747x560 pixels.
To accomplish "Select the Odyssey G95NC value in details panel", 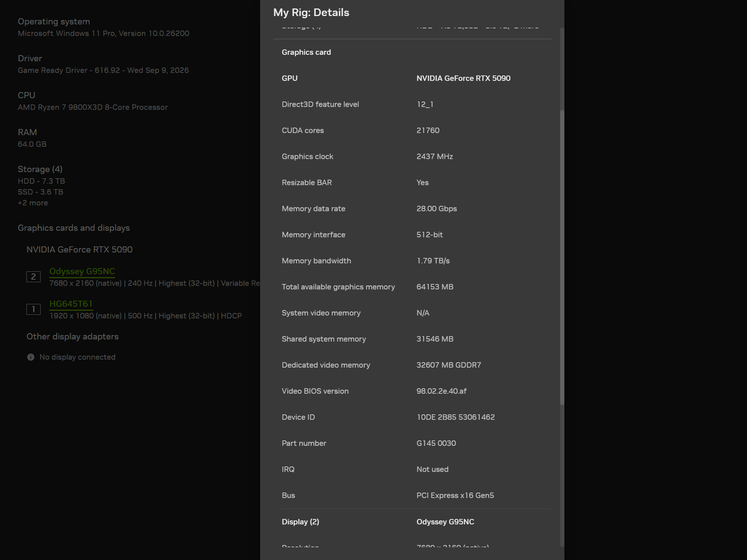I will point(445,522).
